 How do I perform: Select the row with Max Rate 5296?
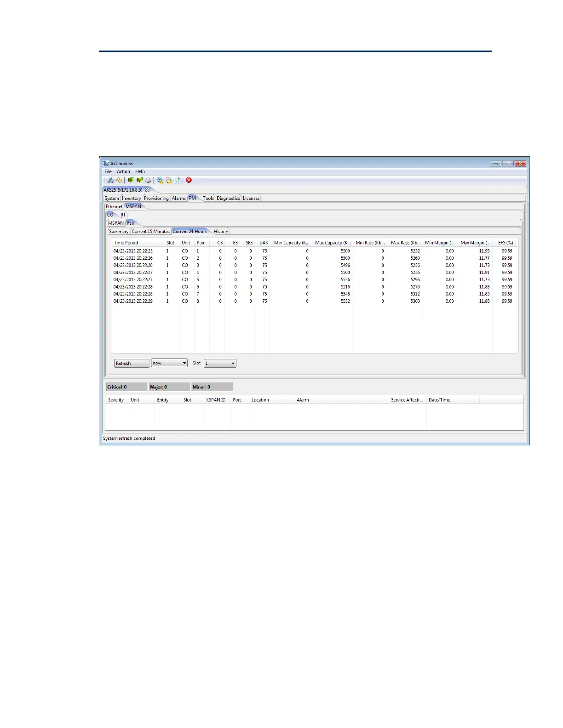coord(314,279)
